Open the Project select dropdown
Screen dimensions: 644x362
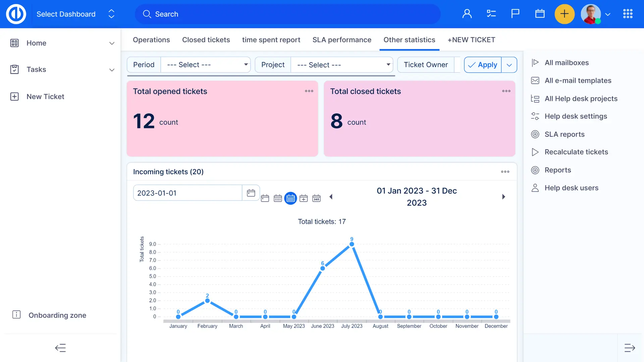pos(341,65)
